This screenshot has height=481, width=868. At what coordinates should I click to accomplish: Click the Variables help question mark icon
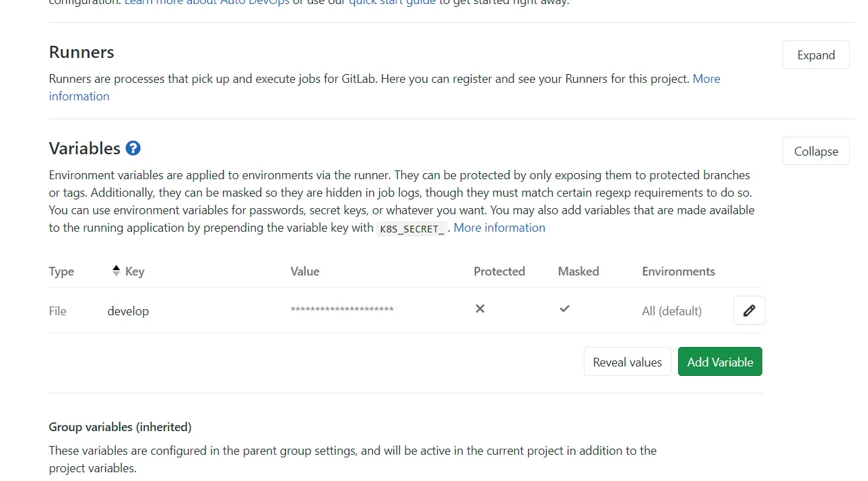[133, 148]
